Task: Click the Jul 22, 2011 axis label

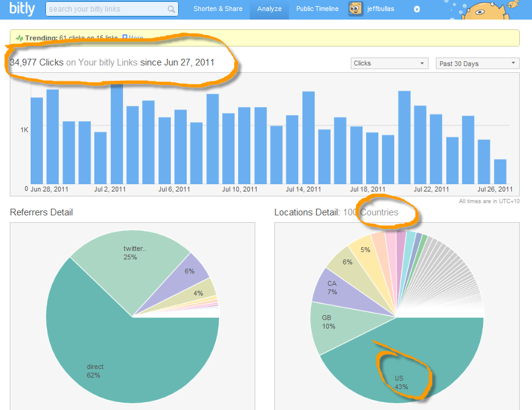Action: [431, 189]
